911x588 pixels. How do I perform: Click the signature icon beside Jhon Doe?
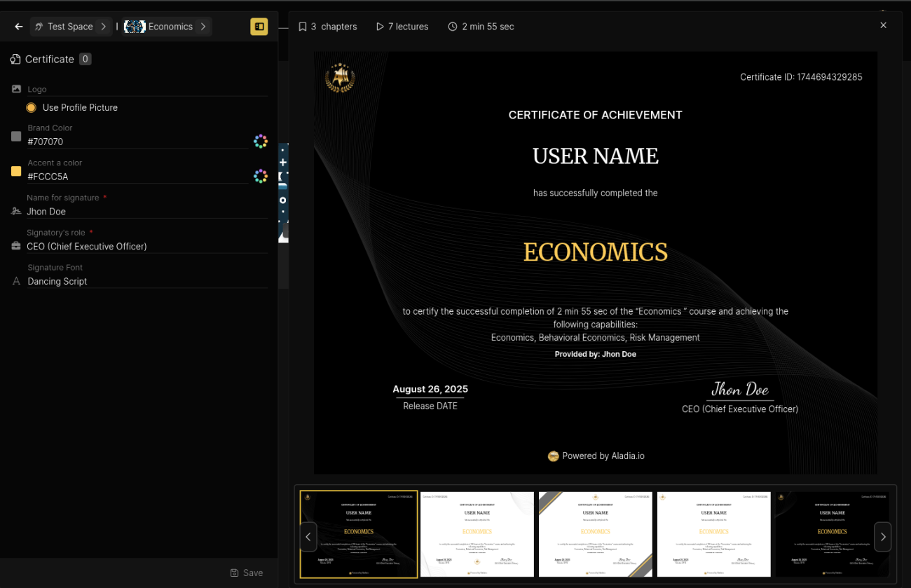click(16, 211)
